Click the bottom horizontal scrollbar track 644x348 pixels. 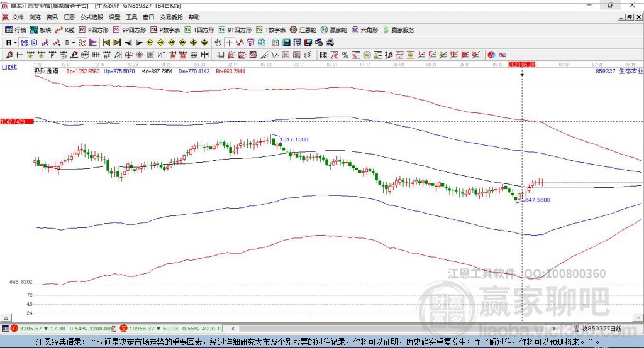tap(393, 329)
